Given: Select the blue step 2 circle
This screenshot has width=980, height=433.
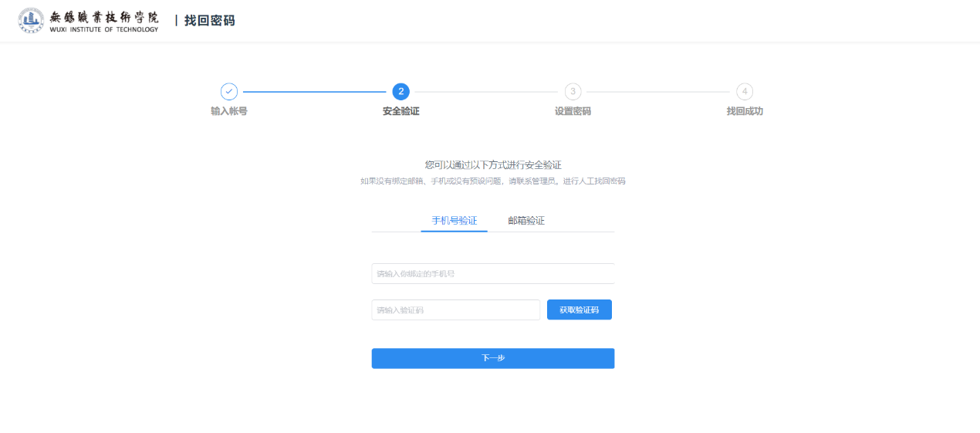Looking at the screenshot, I should tap(400, 91).
